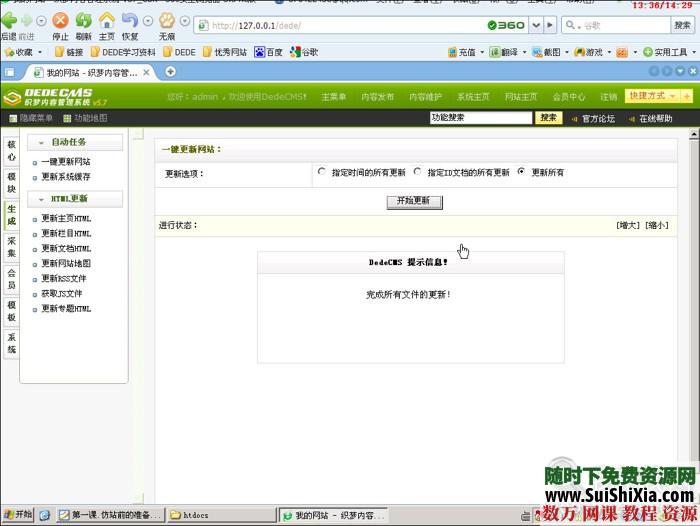Click the plus icon beside 快捷方式
The width and height of the screenshot is (700, 526).
tap(687, 96)
